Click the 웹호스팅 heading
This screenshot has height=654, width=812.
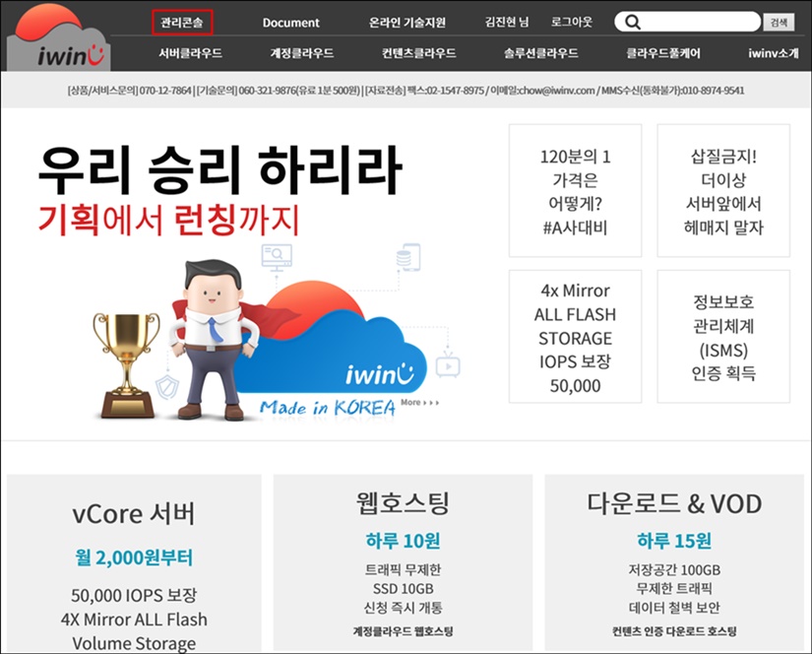click(403, 502)
